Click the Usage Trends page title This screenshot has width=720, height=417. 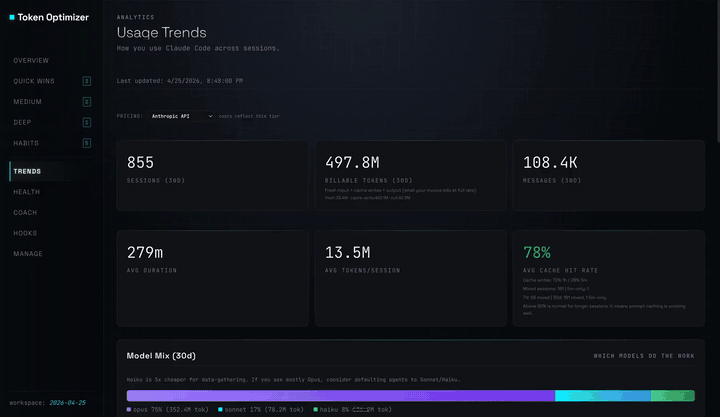(162, 33)
